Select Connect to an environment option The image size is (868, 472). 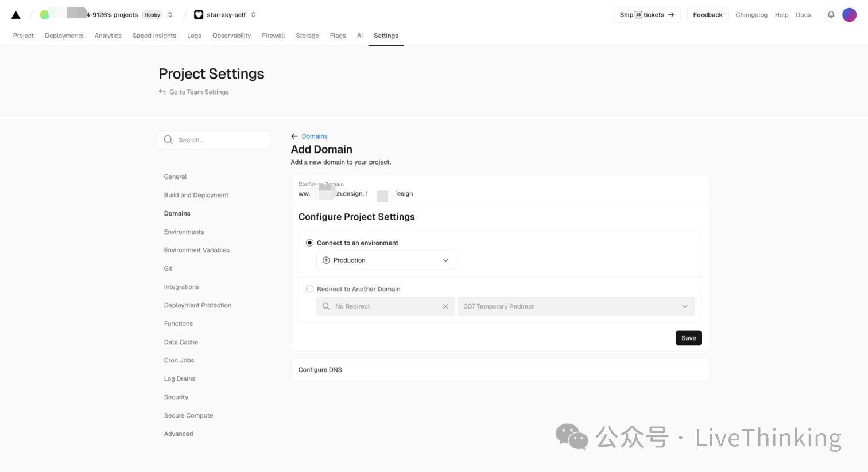310,243
